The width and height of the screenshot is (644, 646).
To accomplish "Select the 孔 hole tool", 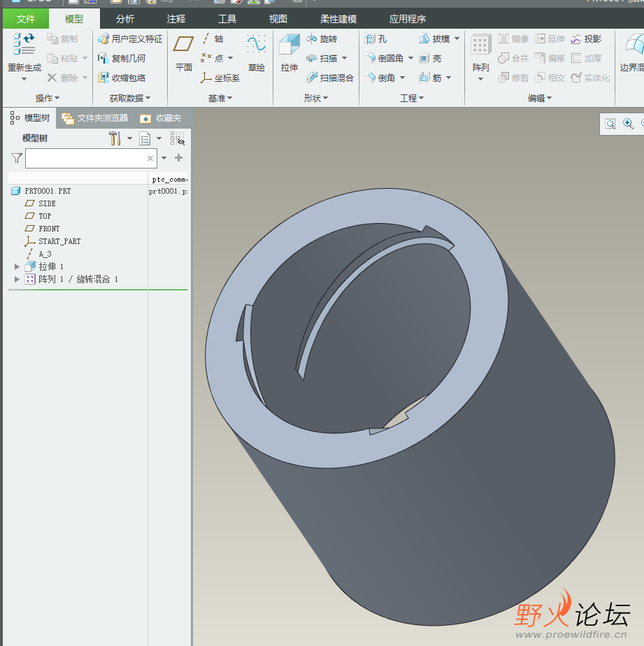I will (x=375, y=38).
